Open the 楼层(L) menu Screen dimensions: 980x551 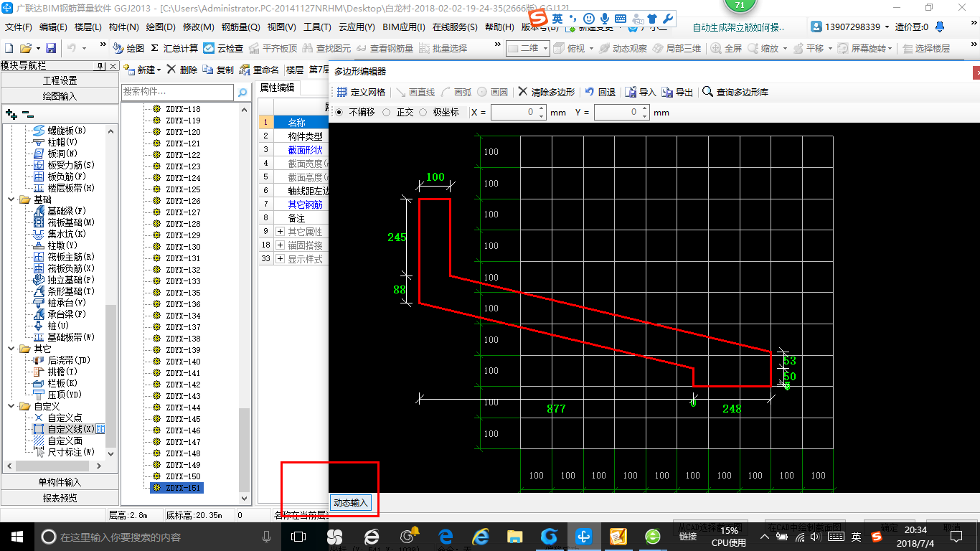pyautogui.click(x=88, y=27)
